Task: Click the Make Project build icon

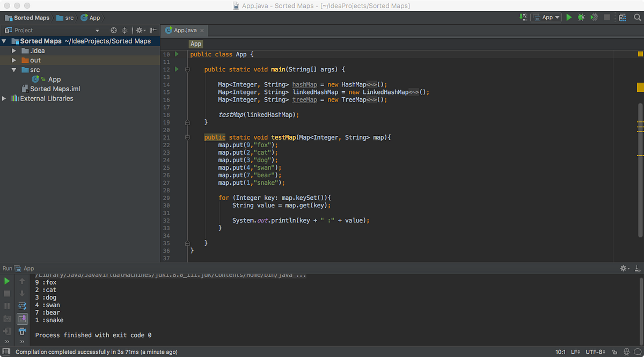Action: (523, 18)
